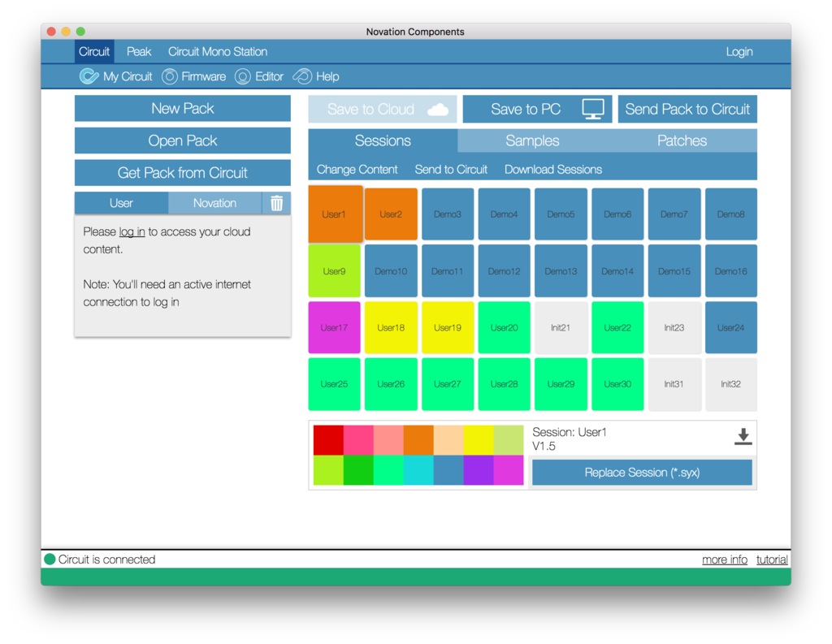Click the monitor icon on Save to PC
Viewport: 832px width, 644px height.
(592, 109)
